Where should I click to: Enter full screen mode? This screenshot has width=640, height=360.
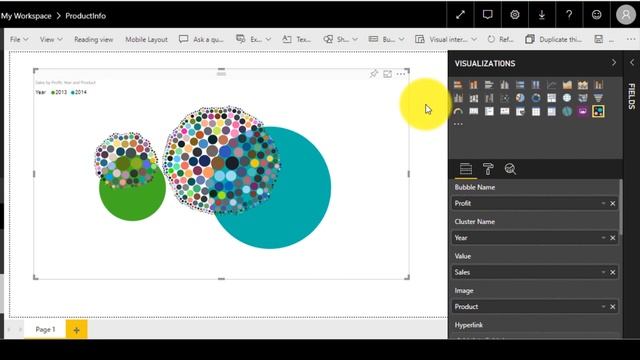pyautogui.click(x=460, y=15)
